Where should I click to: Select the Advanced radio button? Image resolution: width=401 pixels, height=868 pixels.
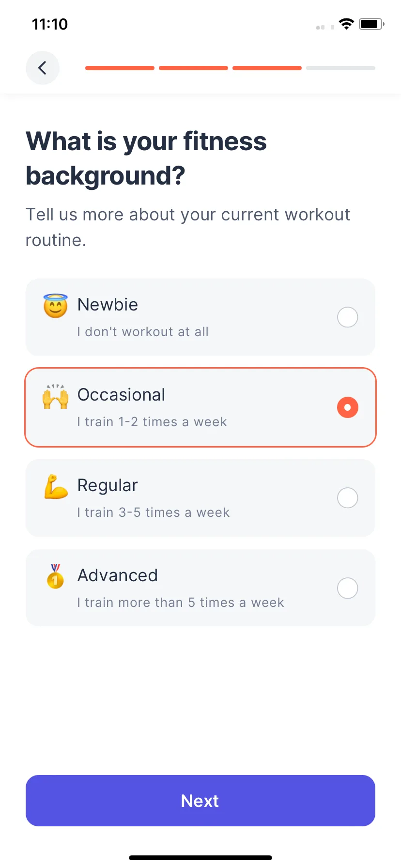coord(348,588)
